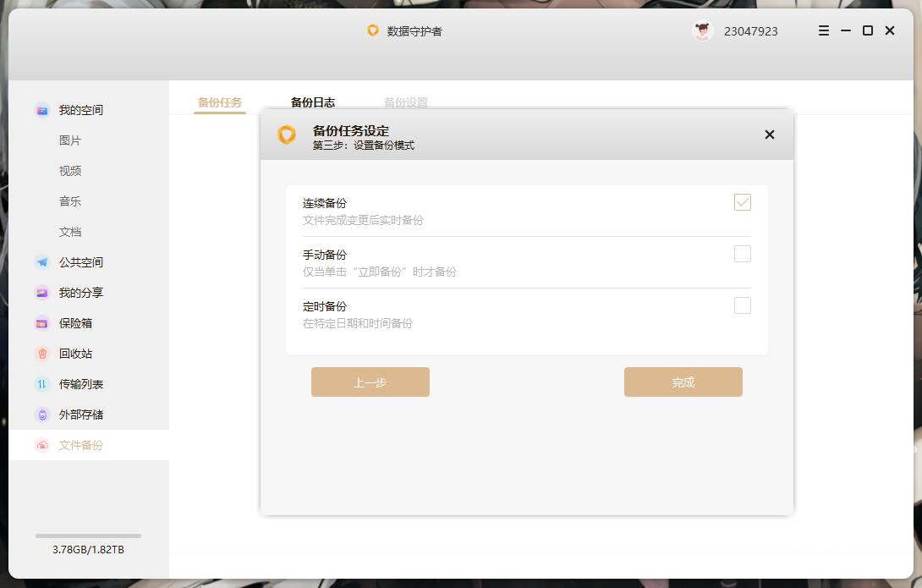Click the 数据守护者 shield logo
This screenshot has width=922, height=588.
point(373,30)
